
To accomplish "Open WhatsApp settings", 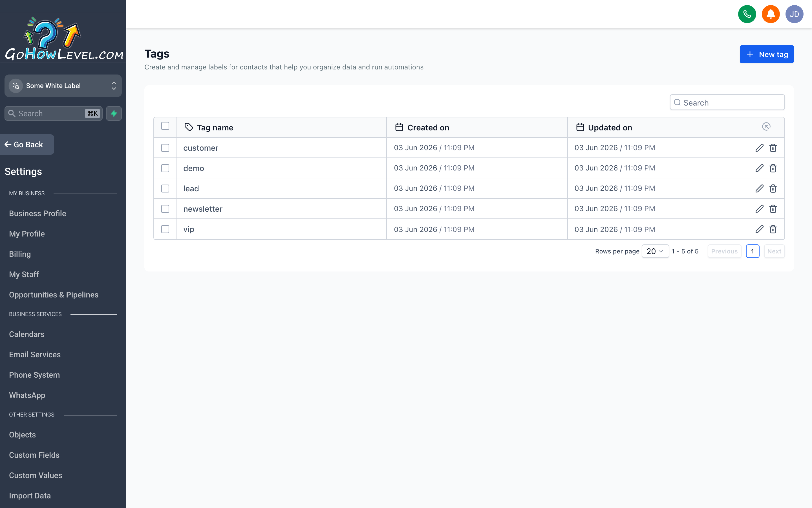I will point(27,395).
